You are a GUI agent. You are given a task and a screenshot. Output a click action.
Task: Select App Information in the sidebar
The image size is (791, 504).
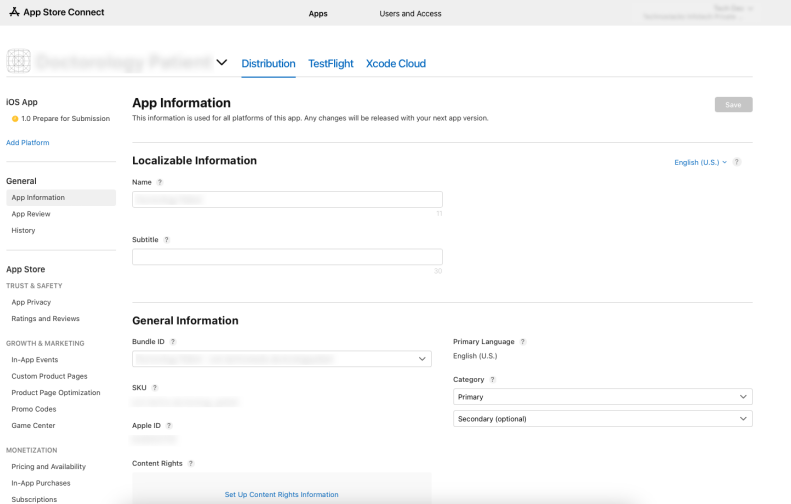click(x=61, y=198)
